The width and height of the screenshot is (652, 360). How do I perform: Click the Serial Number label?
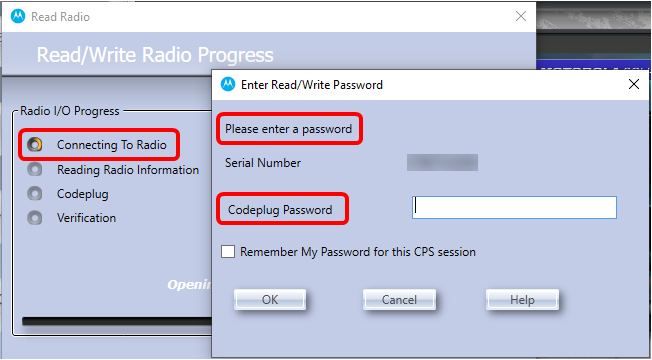pyautogui.click(x=263, y=163)
